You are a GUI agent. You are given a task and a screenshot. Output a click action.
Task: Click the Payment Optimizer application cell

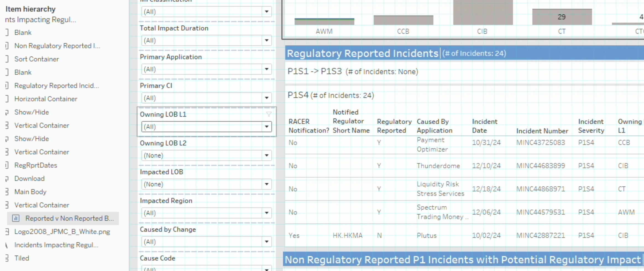coord(432,144)
